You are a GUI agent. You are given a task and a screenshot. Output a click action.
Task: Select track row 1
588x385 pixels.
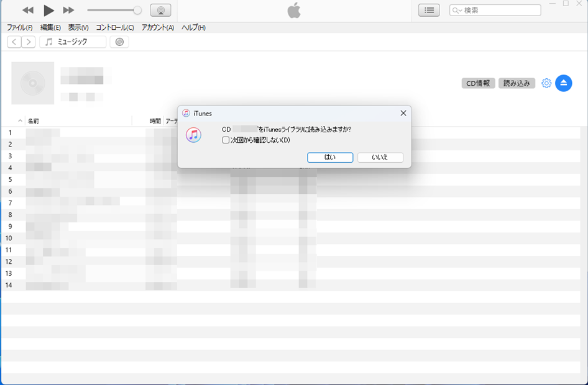point(291,133)
